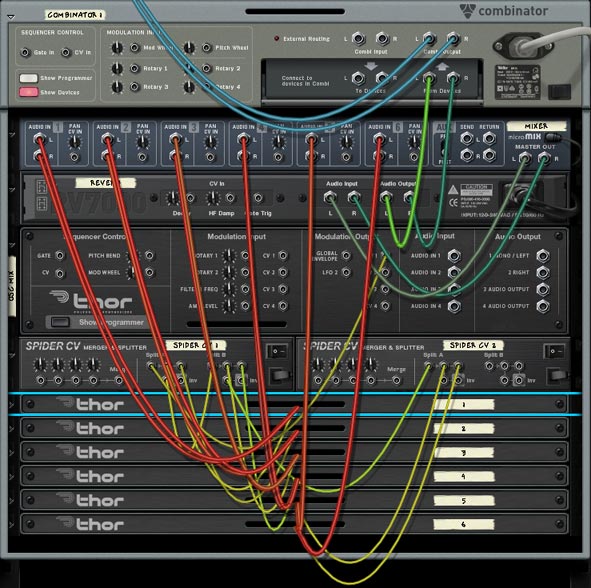This screenshot has height=588, width=591.
Task: Click the Spider CV 1 tape label
Action: (196, 345)
